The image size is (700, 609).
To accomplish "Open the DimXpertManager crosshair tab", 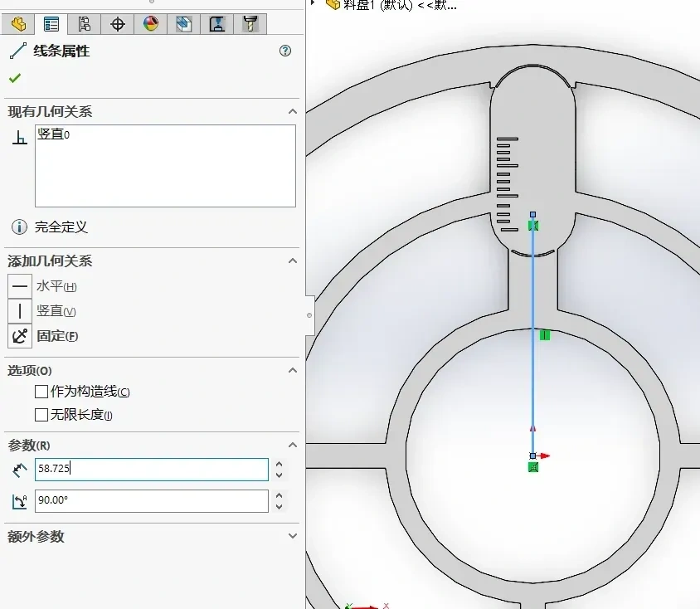I will [118, 24].
